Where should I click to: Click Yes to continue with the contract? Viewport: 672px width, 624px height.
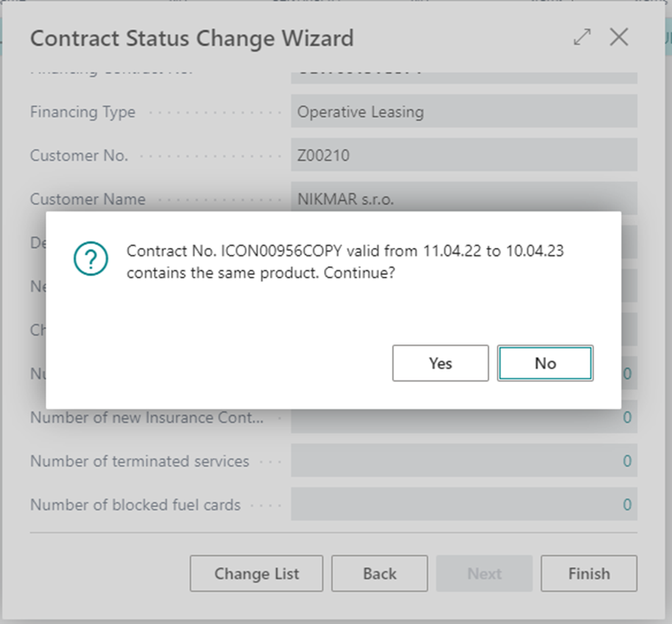tap(440, 363)
